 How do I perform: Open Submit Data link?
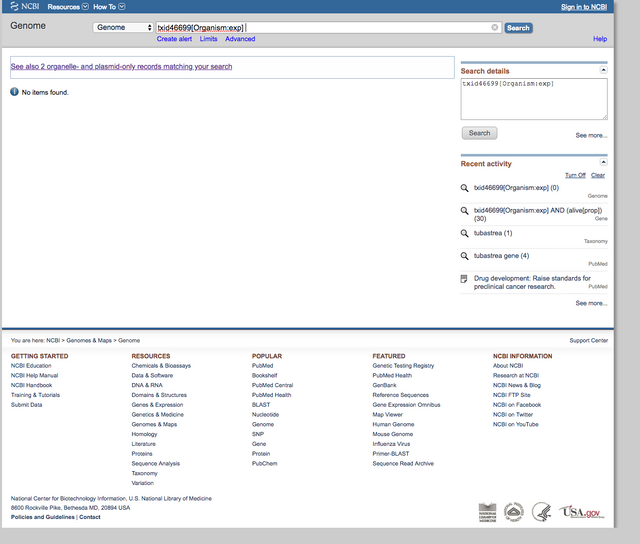[27, 405]
